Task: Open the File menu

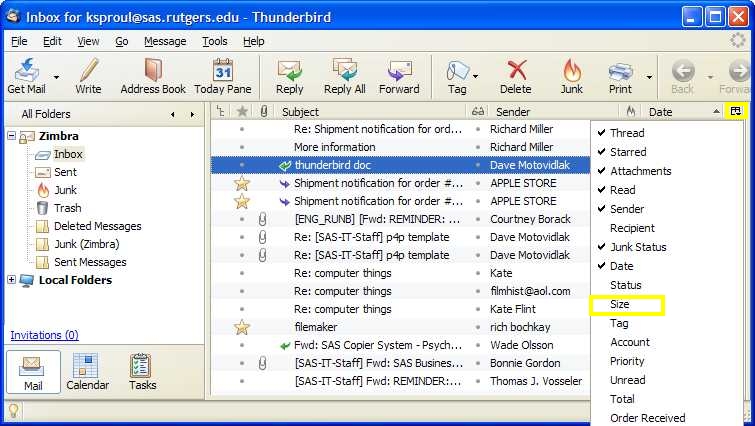Action: coord(19,41)
